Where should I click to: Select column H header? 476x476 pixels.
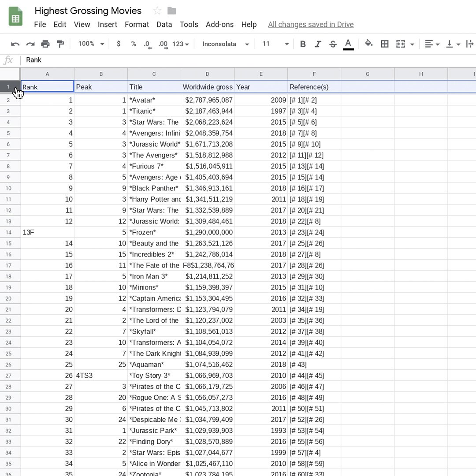(x=421, y=74)
